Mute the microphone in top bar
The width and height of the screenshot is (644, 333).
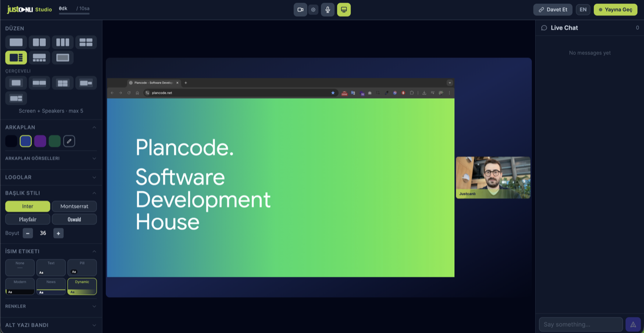coord(328,10)
